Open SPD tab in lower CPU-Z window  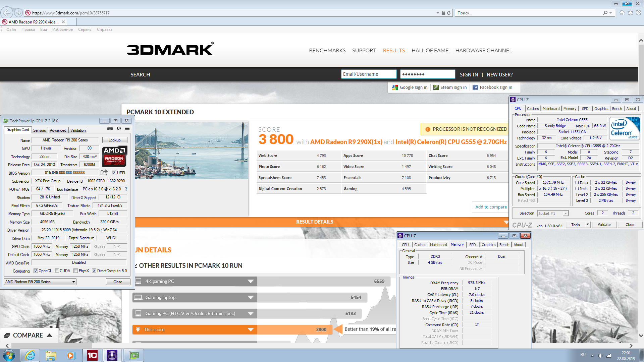(472, 245)
